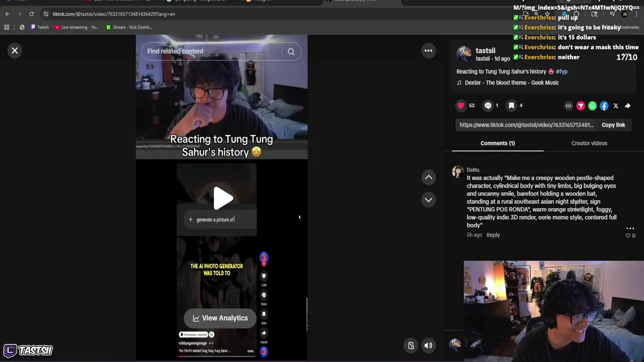Search related content magnifier icon
Viewport: 644px width, 362px height.
coord(291,51)
